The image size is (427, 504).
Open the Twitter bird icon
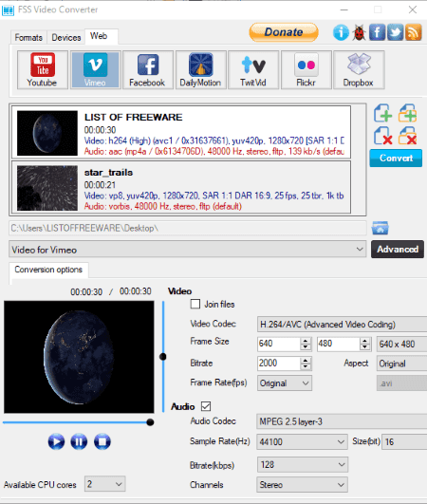click(x=395, y=32)
